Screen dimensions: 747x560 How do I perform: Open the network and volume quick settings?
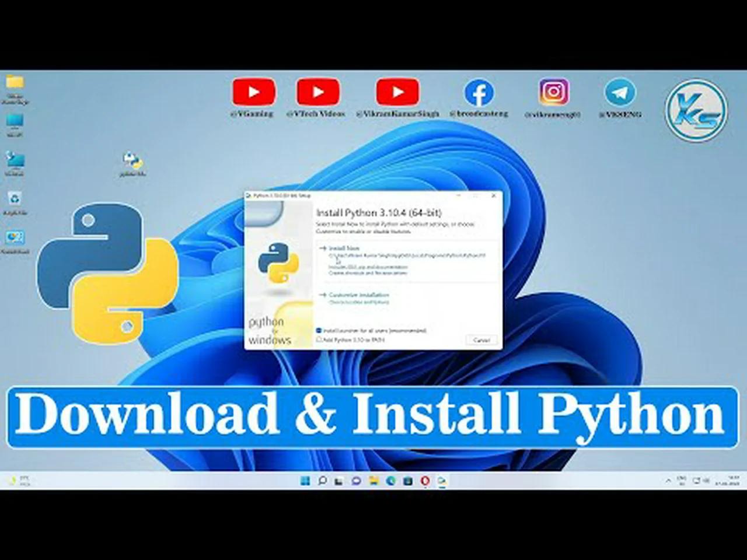(701, 481)
